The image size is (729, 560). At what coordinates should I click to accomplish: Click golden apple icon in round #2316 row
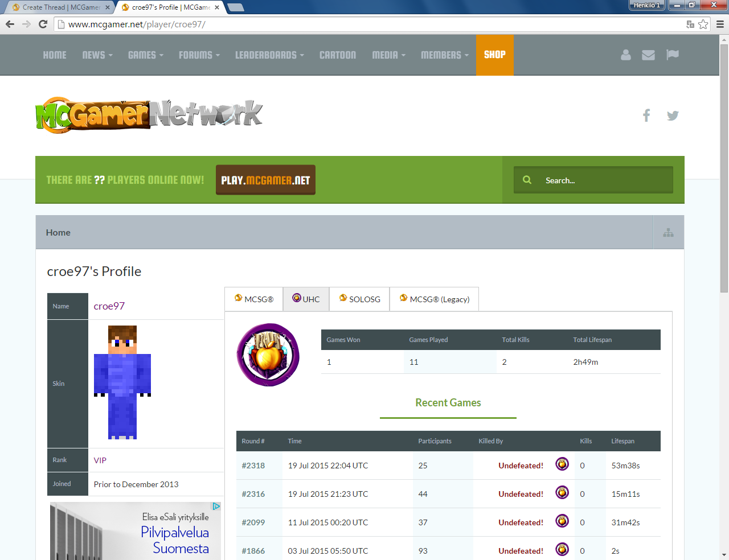coord(562,492)
